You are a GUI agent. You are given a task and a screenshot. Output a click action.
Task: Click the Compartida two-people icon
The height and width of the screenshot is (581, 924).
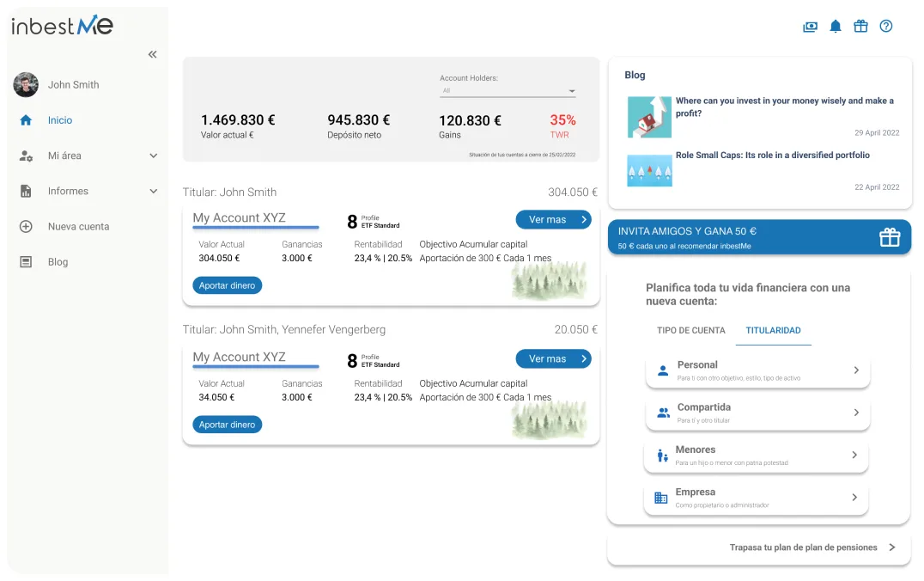[664, 413]
